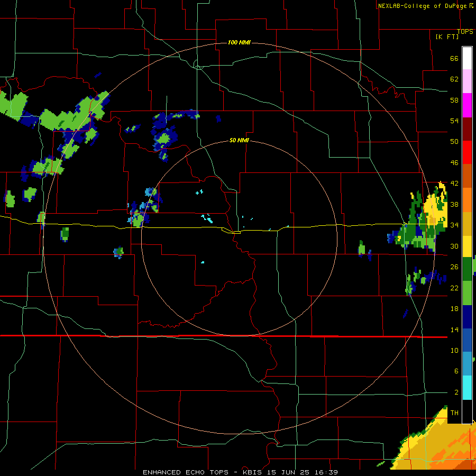
Task: Select the 14 legend value
Action: (x=454, y=329)
